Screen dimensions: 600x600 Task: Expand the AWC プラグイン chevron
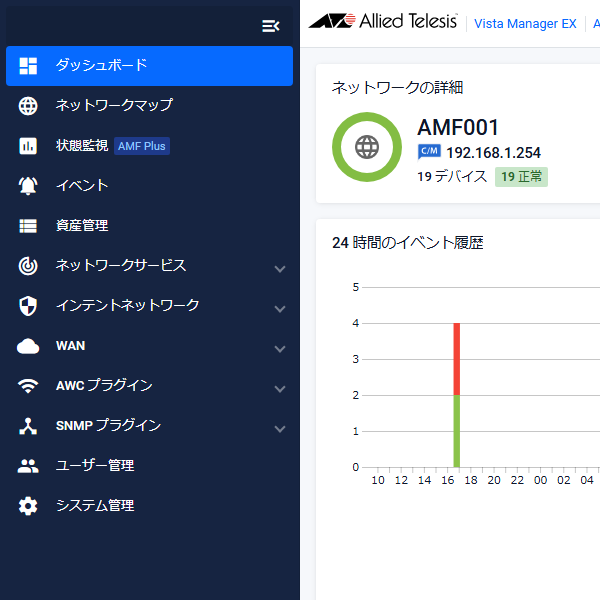pyautogui.click(x=280, y=389)
